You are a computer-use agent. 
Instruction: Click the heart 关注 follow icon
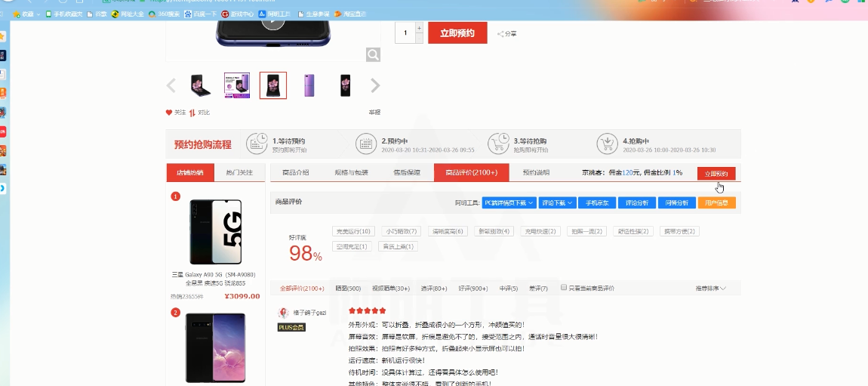[169, 113]
